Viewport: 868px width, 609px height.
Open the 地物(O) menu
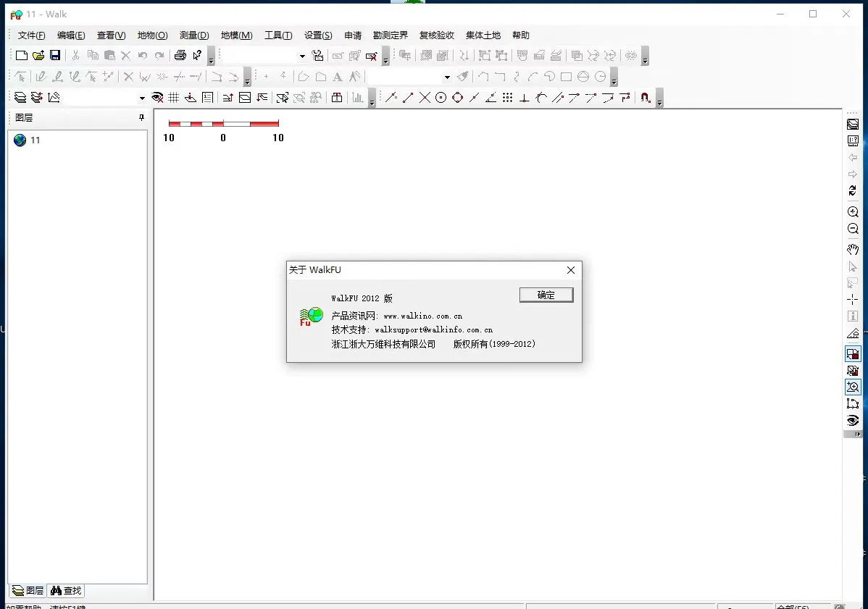(152, 35)
